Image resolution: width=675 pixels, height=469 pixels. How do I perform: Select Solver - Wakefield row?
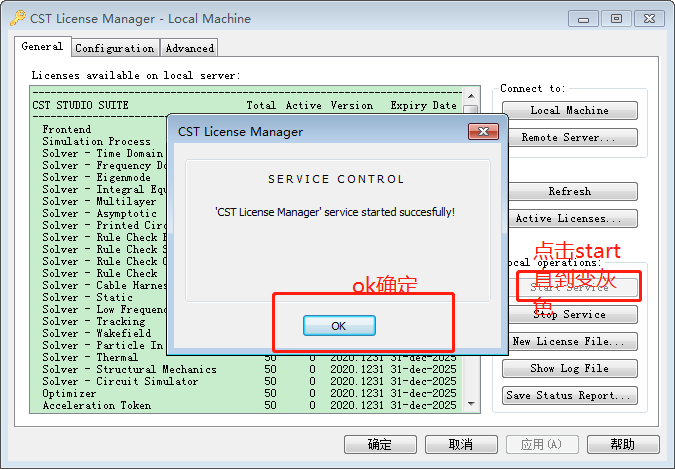(96, 333)
